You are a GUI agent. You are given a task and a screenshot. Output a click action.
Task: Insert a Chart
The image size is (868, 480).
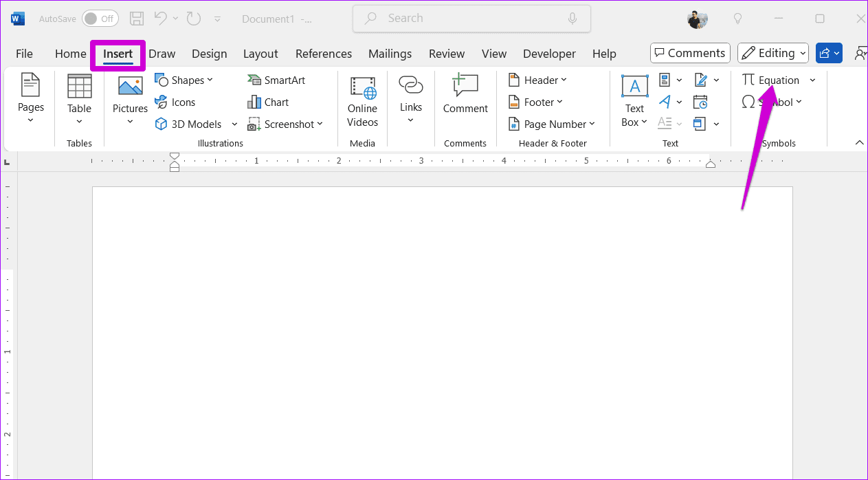point(268,102)
